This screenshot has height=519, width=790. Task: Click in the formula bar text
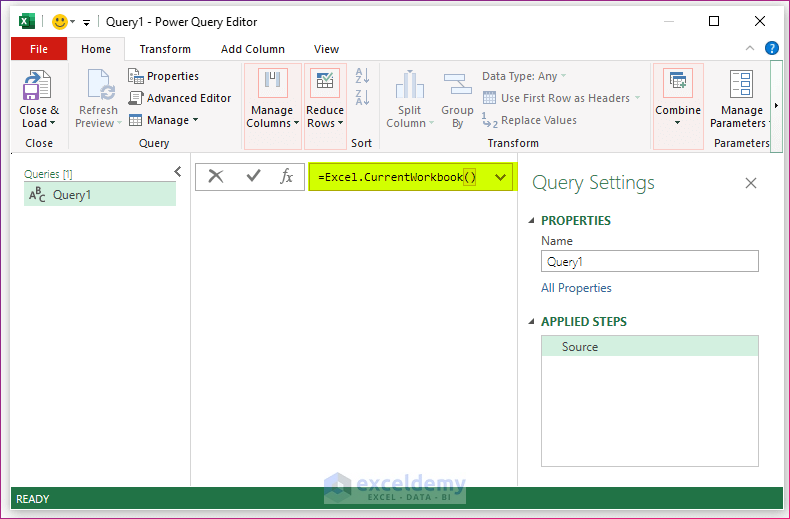click(x=397, y=177)
